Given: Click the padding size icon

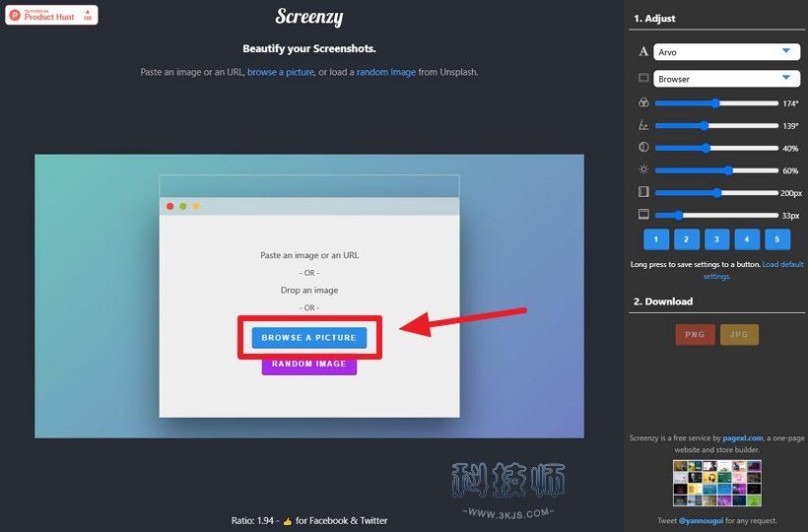Looking at the screenshot, I should point(643,192).
